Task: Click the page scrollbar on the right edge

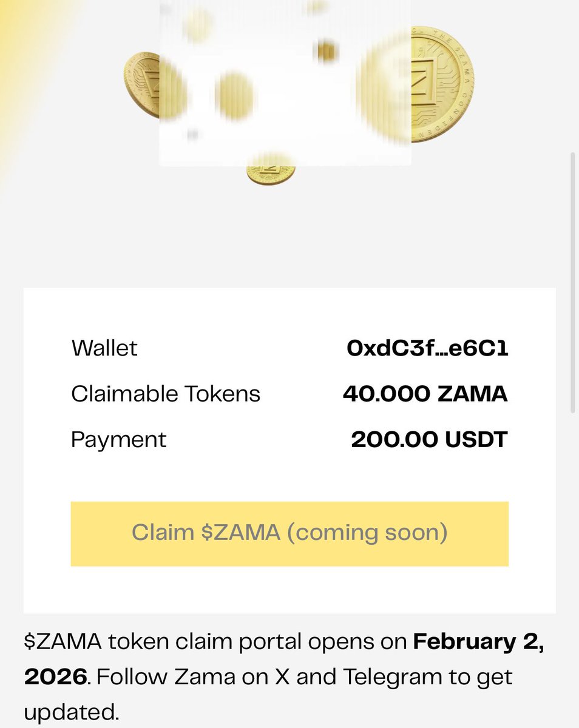Action: point(572,282)
